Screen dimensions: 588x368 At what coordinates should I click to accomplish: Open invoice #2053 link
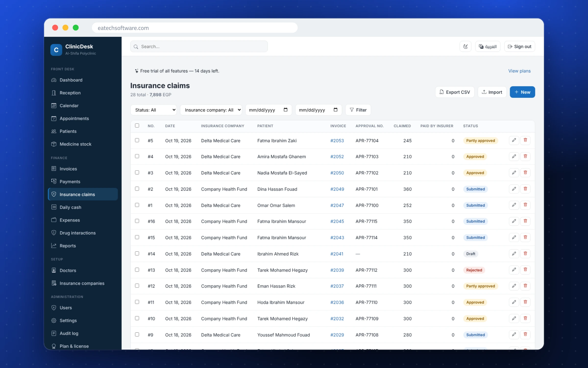click(x=337, y=141)
